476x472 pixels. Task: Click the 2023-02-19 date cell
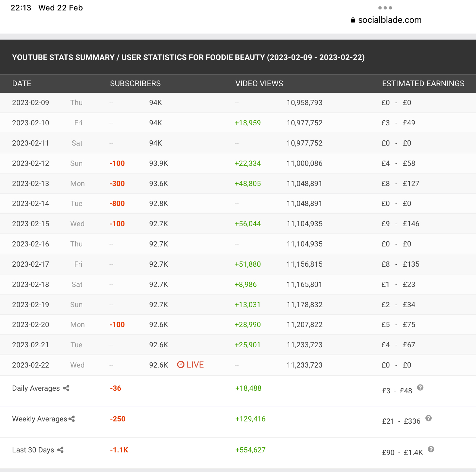[x=31, y=305]
